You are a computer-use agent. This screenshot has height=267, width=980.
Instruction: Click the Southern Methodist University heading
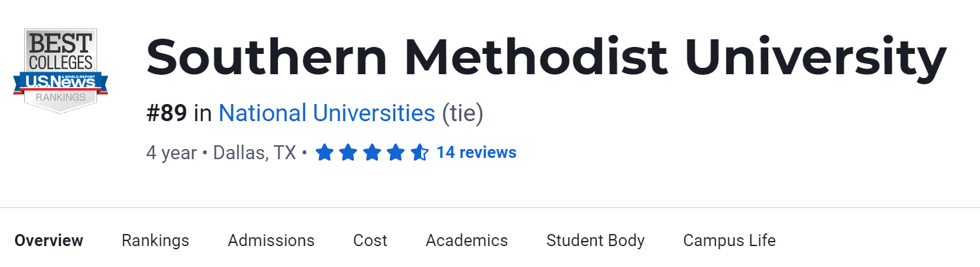pyautogui.click(x=546, y=58)
